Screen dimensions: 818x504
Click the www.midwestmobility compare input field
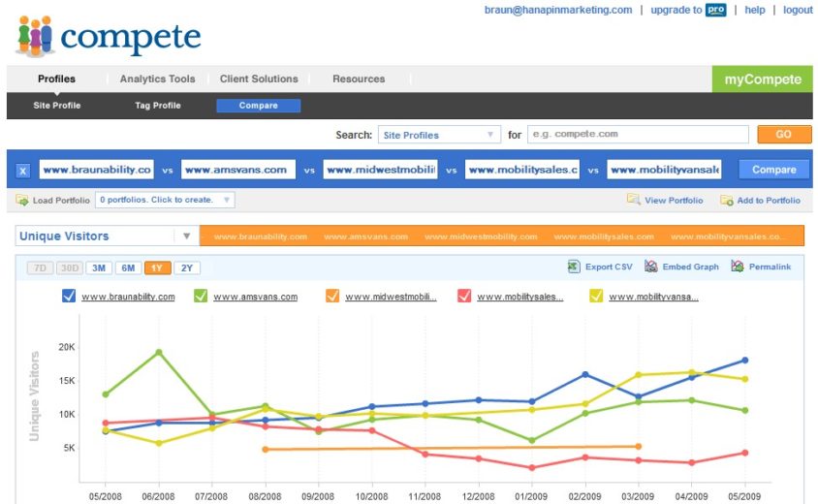point(380,170)
